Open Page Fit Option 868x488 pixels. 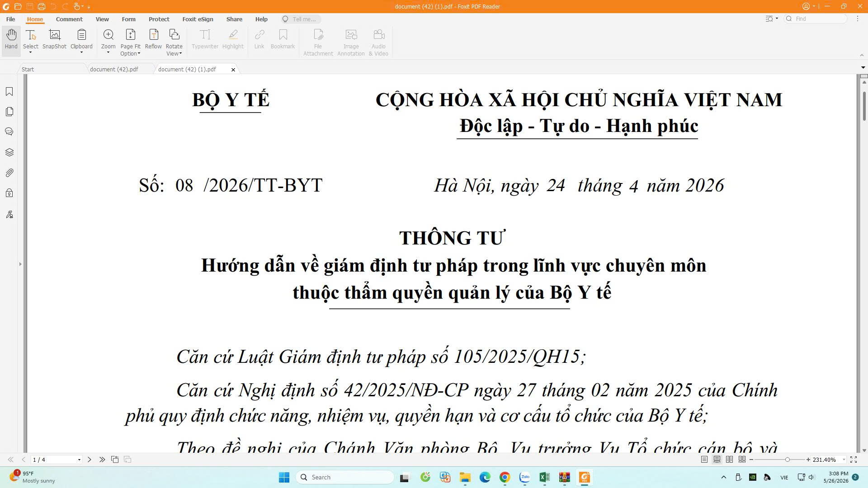coord(130,42)
